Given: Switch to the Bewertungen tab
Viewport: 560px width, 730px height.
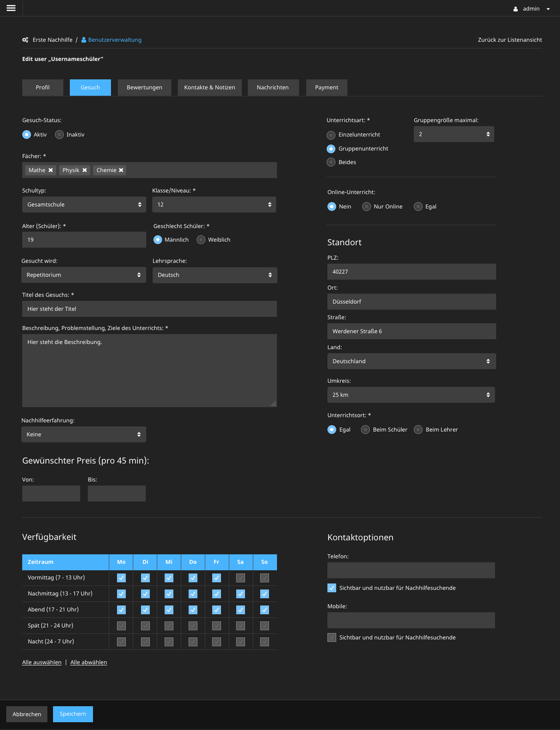Looking at the screenshot, I should point(144,87).
